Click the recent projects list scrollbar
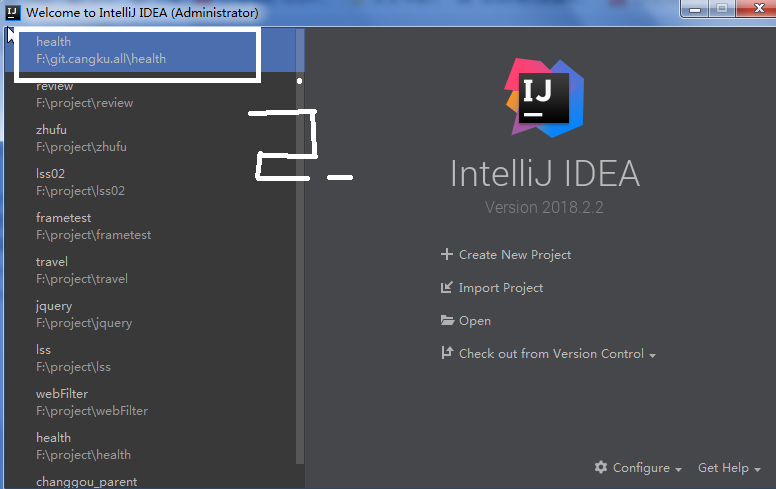This screenshot has height=489, width=776. 300,245
